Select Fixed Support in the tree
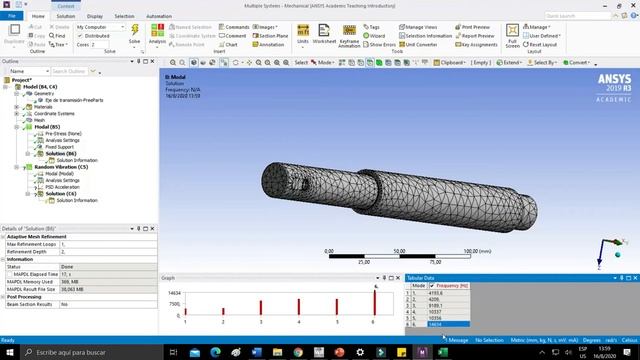This screenshot has width=640, height=360. [59, 147]
